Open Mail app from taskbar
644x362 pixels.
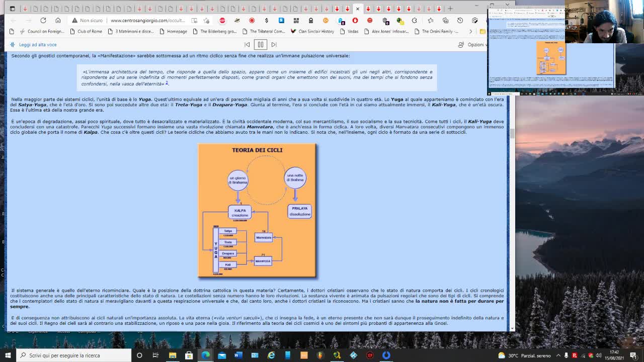pos(222,355)
